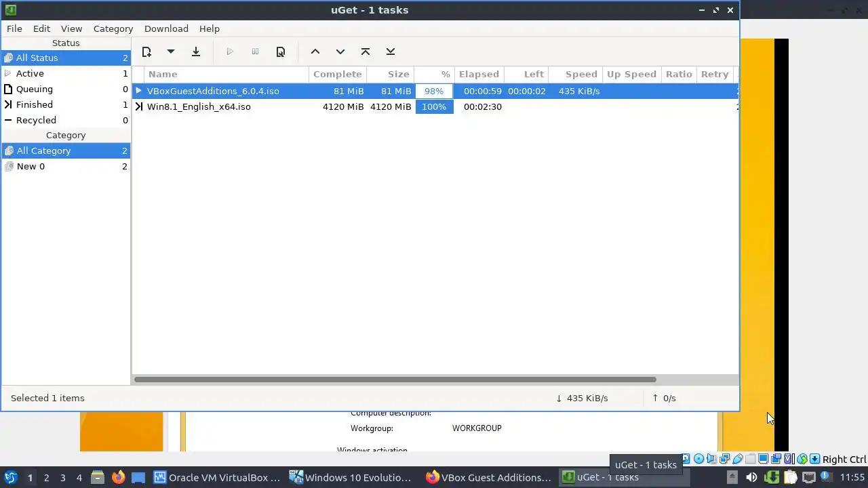Sort by the Speed column header

tap(576, 74)
